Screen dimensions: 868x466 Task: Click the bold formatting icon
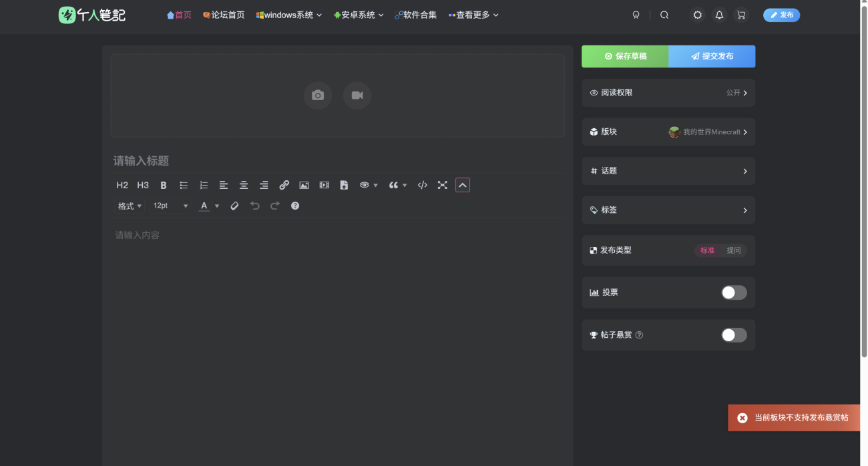click(164, 186)
